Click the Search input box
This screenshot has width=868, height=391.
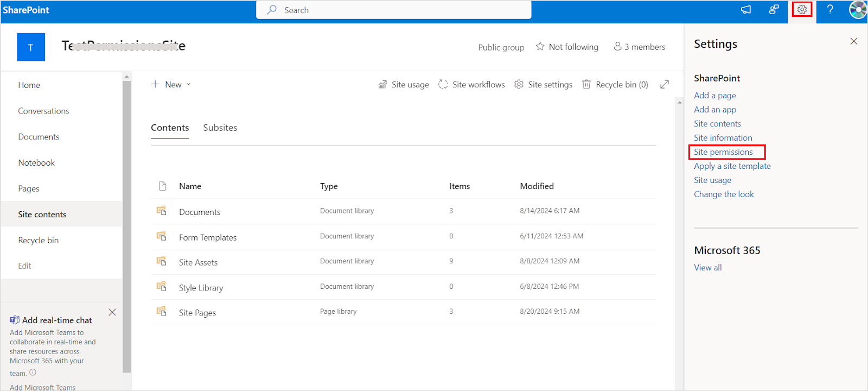click(393, 10)
